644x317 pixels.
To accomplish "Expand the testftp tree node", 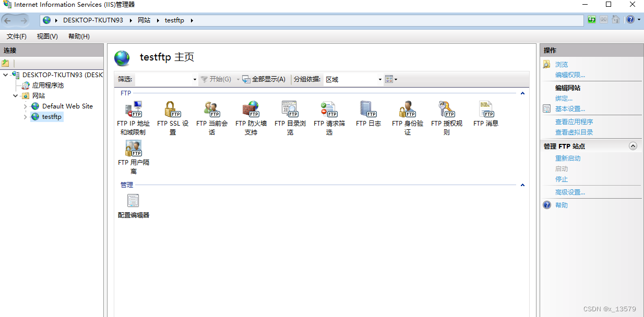I will click(x=25, y=117).
